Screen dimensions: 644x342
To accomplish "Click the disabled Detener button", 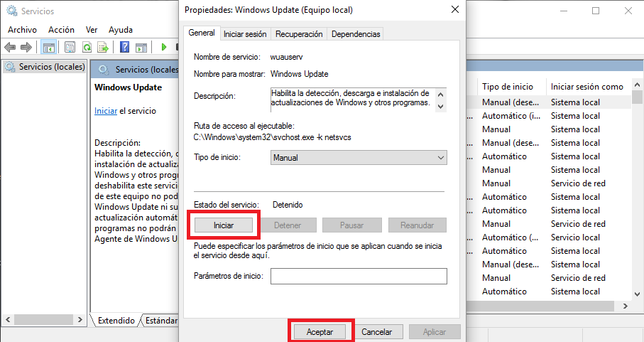I will click(x=288, y=225).
